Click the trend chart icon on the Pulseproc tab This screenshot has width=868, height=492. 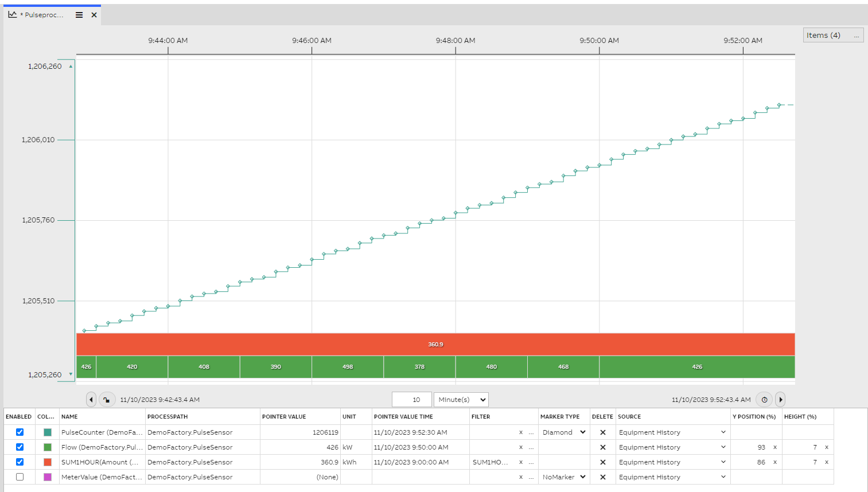click(13, 15)
